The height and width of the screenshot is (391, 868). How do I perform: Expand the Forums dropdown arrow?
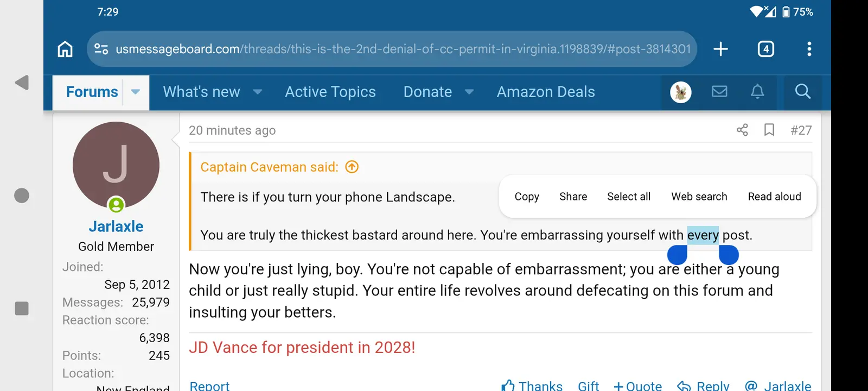[x=136, y=92]
